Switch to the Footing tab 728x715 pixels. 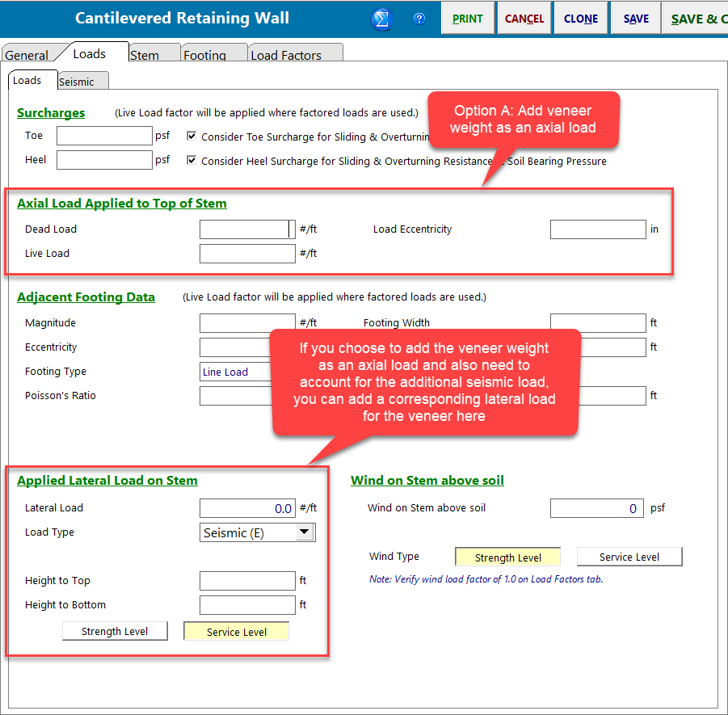tap(214, 55)
